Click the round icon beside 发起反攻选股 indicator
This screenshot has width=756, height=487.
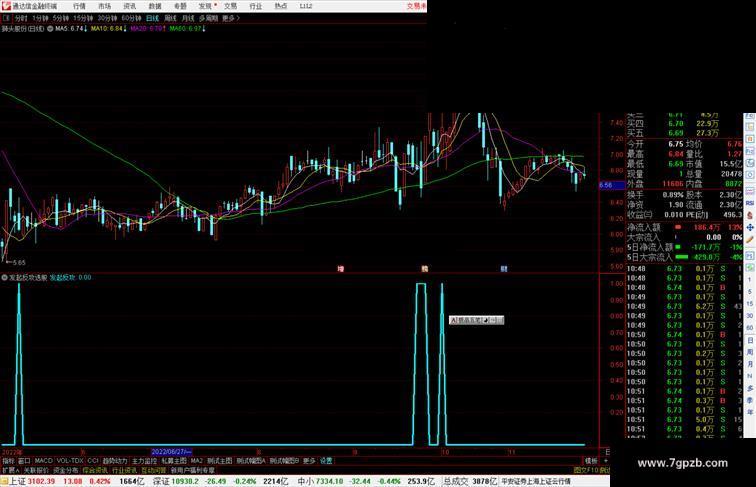coord(4,278)
